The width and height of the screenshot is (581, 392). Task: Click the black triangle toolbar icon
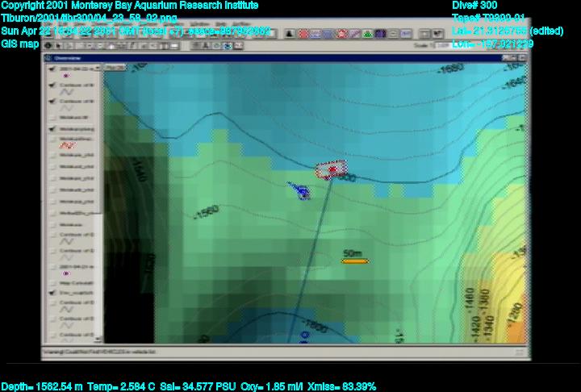[x=290, y=34]
